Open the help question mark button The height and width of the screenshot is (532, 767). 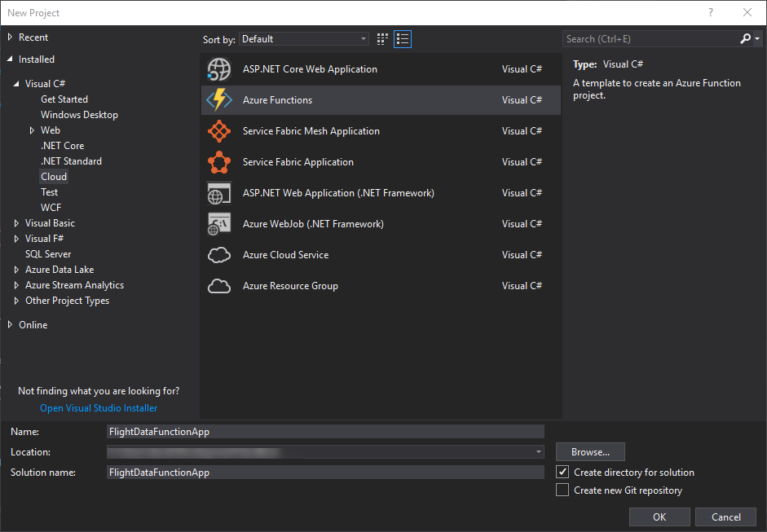(x=710, y=13)
